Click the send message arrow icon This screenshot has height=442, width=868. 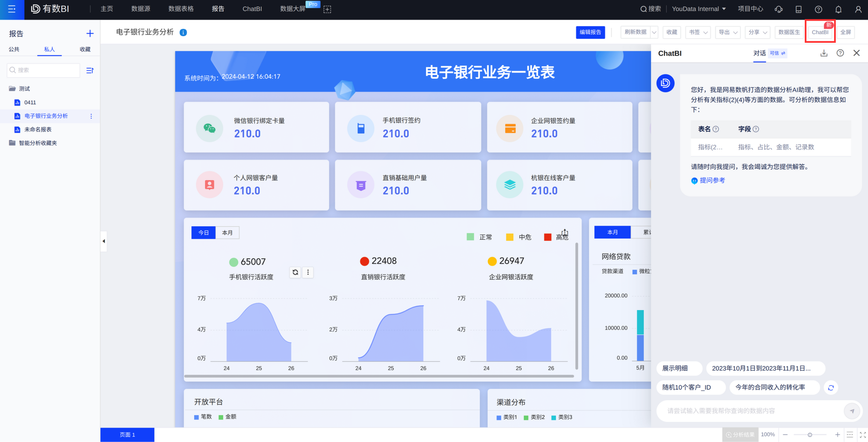coord(852,411)
